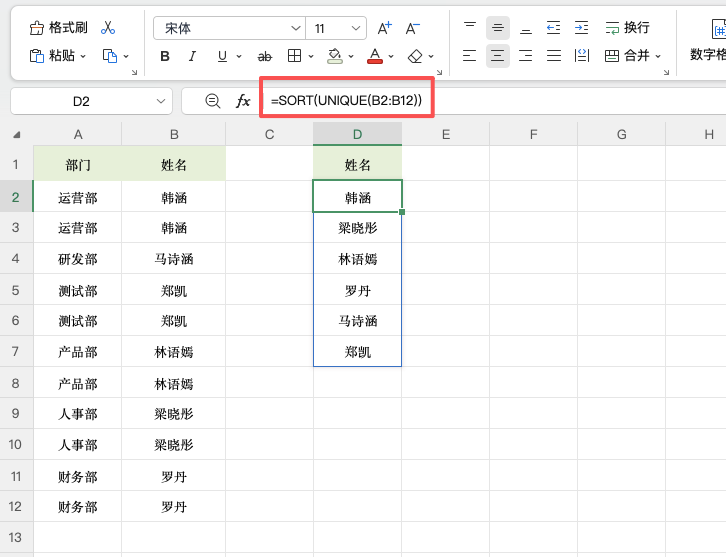Select cell D6 马诗涵

357,320
